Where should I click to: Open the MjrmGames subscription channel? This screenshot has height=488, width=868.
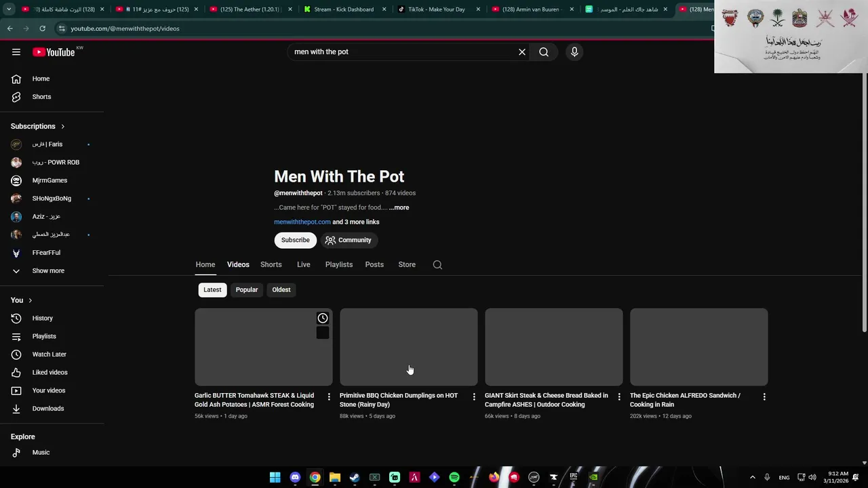52,180
